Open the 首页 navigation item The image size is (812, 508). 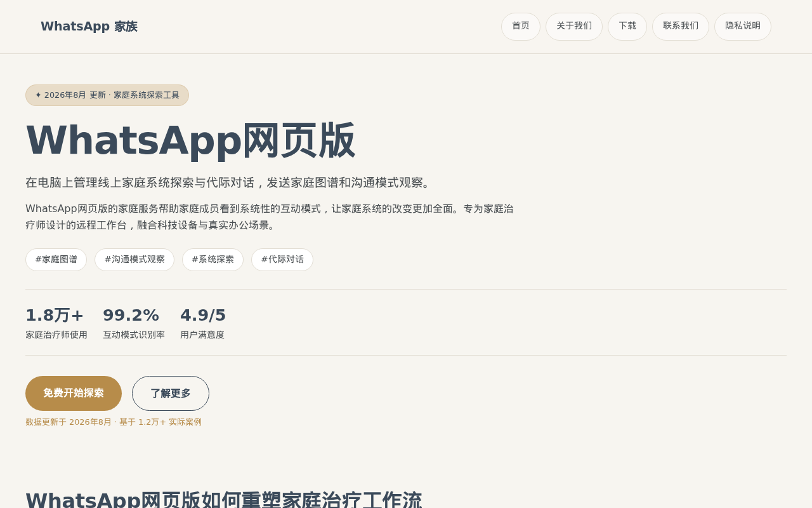pyautogui.click(x=521, y=27)
